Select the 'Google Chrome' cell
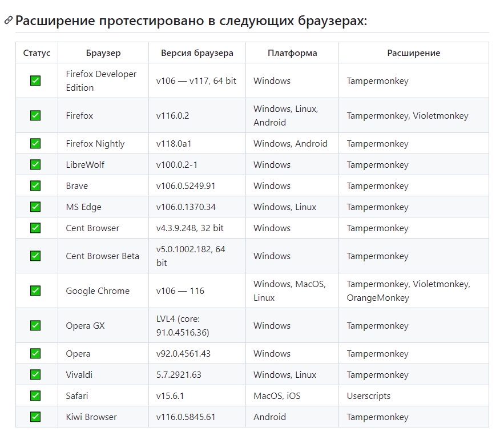 pos(103,290)
